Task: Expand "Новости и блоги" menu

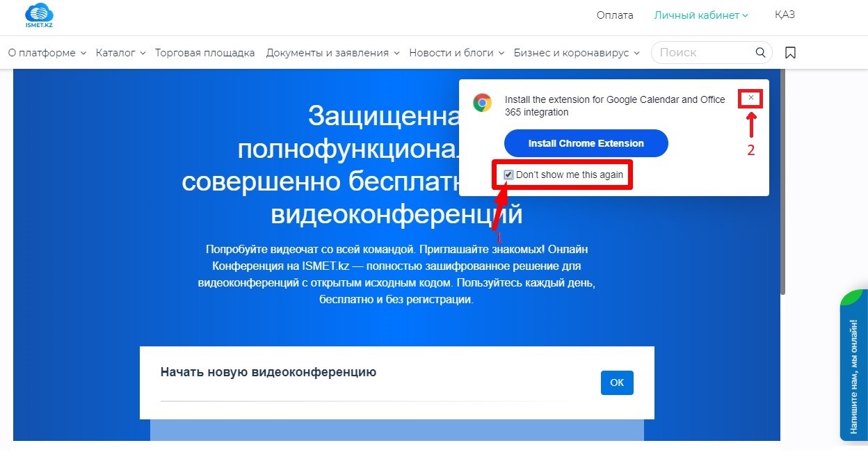Action: [456, 53]
